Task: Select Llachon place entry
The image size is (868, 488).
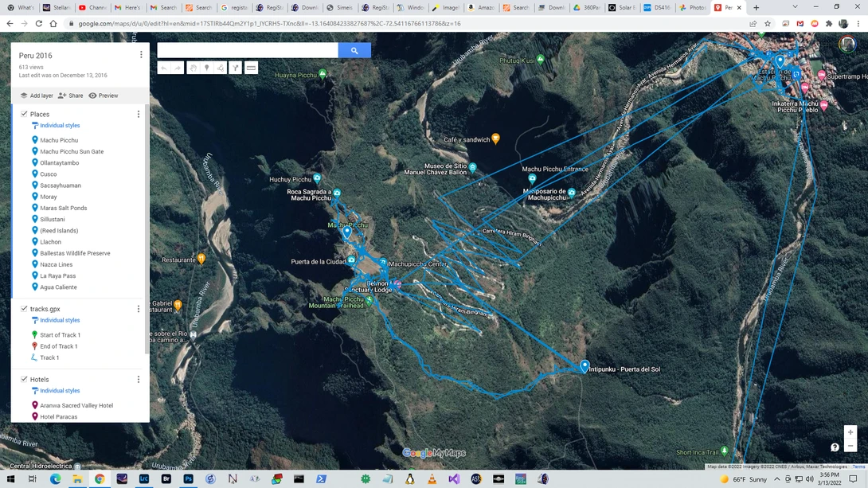Action: (50, 242)
